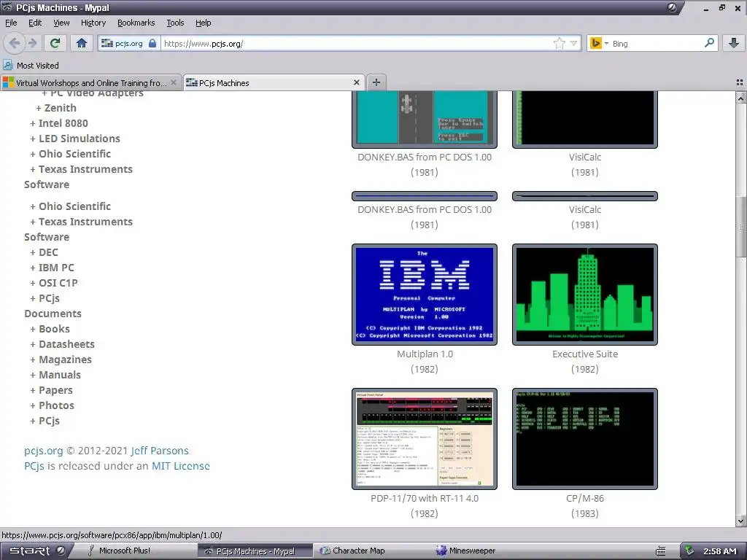
Task: Click the Multiplan 1.0 caption link
Action: (x=425, y=354)
